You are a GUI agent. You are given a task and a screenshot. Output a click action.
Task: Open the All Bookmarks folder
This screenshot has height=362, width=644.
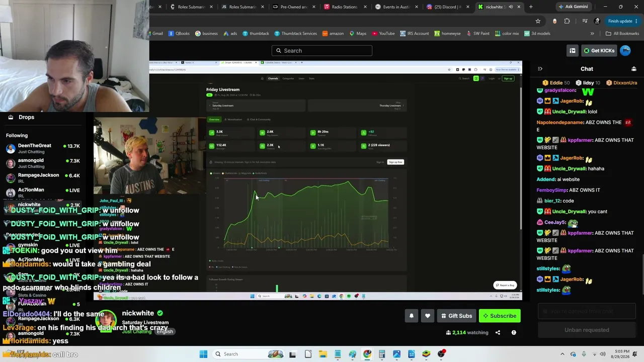pos(622,34)
